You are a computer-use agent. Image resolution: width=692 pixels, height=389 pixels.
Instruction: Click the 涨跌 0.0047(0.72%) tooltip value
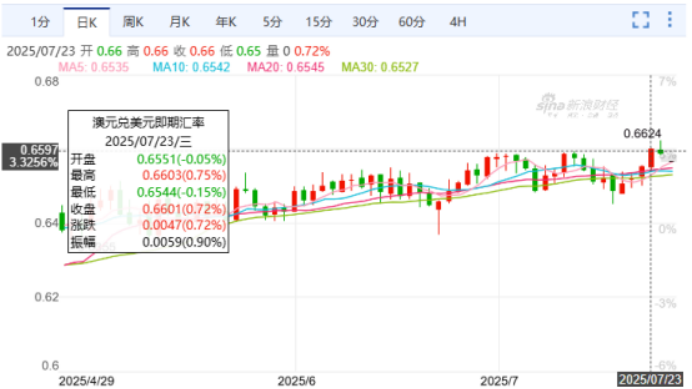point(184,225)
